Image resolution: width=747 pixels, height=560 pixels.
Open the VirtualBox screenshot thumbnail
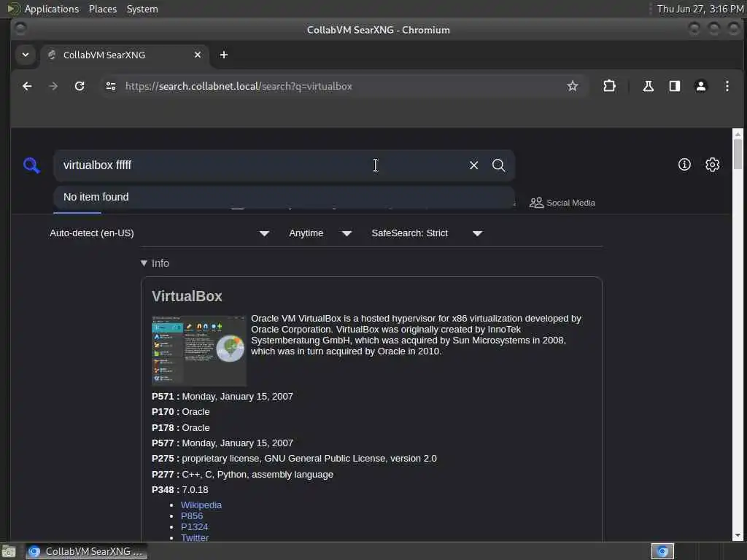[x=198, y=351]
